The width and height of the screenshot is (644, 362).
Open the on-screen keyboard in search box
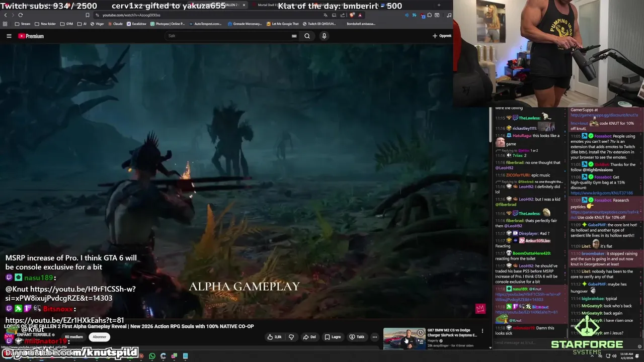click(x=294, y=36)
